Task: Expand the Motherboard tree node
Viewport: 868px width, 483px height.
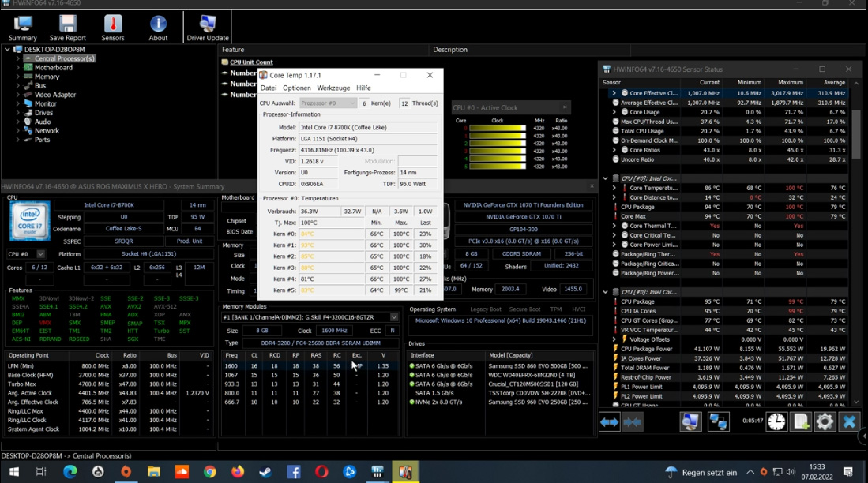Action: [17, 68]
